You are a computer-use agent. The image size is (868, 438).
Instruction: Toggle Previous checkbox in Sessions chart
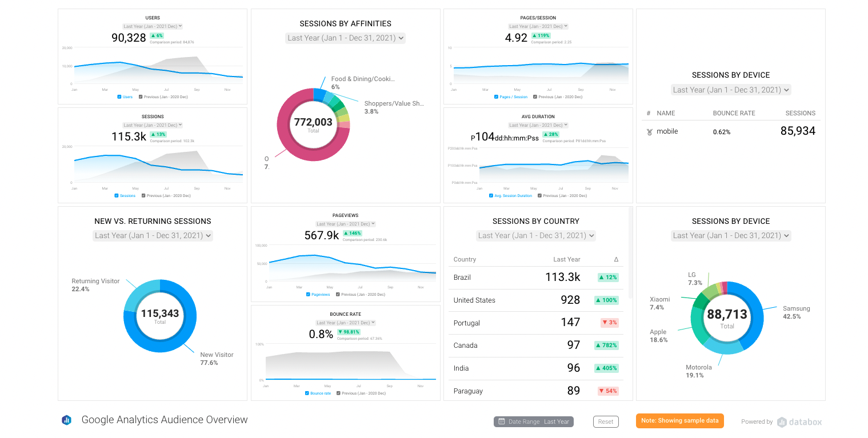[x=143, y=196]
